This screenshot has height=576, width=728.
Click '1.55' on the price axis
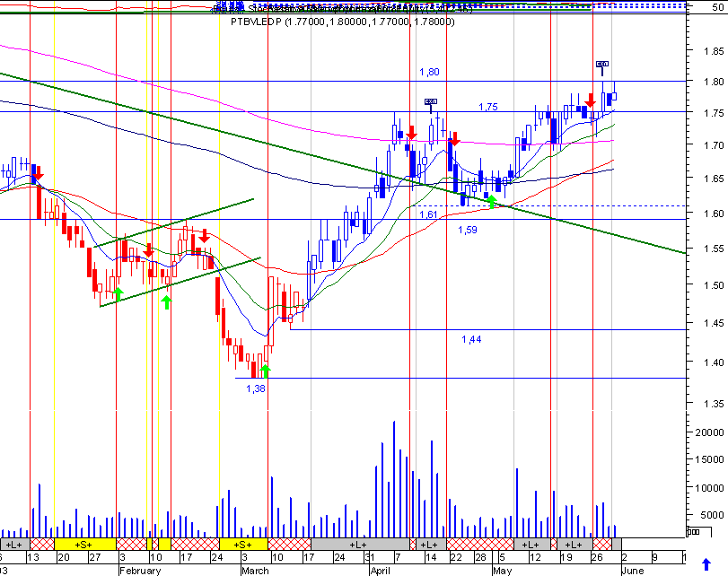tap(713, 249)
